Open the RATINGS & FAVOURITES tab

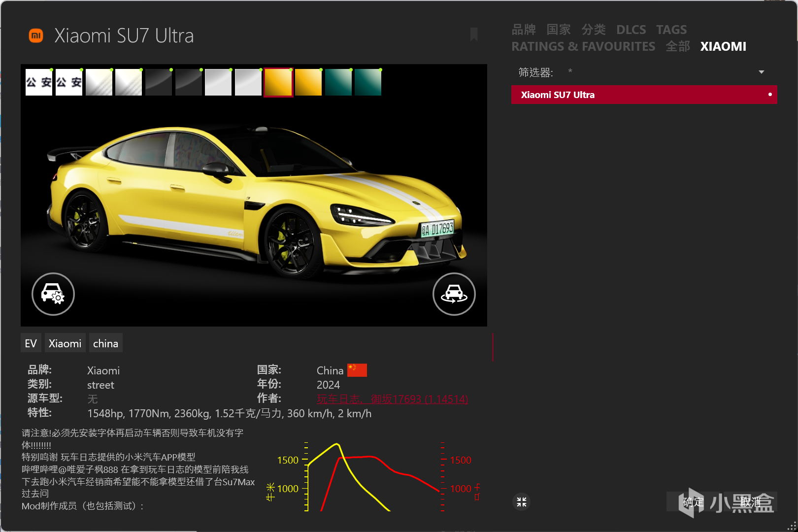[583, 46]
